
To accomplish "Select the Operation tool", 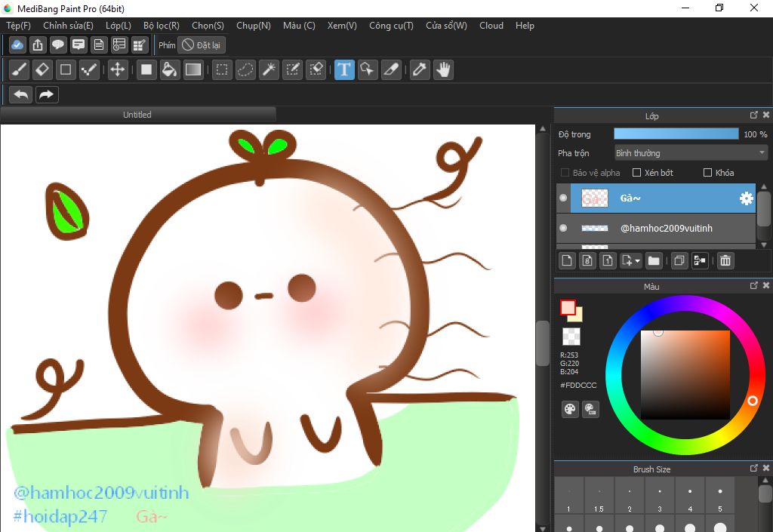I will point(368,69).
